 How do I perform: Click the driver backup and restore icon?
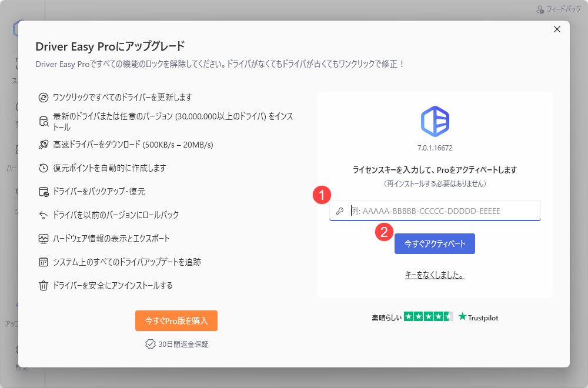click(44, 192)
